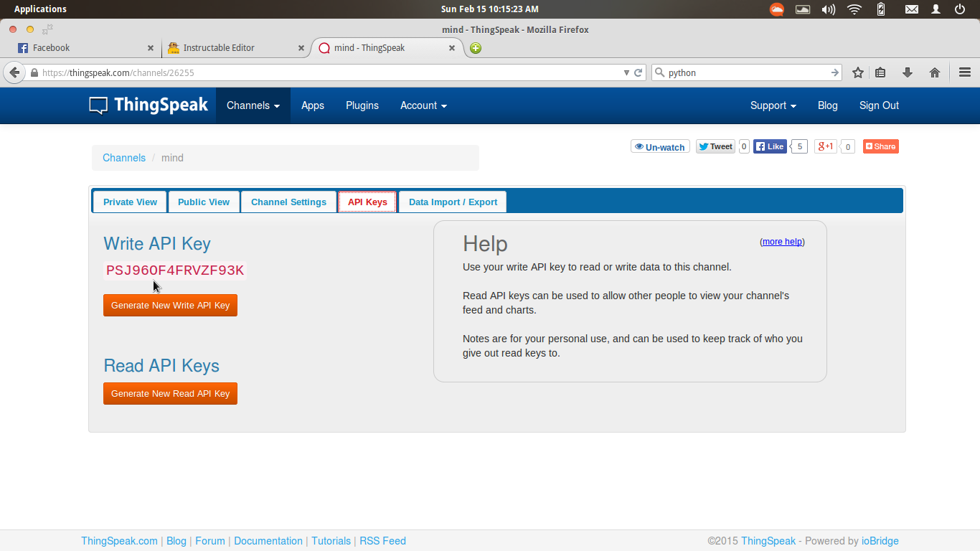Close the Instructable Editor tab

click(x=301, y=48)
